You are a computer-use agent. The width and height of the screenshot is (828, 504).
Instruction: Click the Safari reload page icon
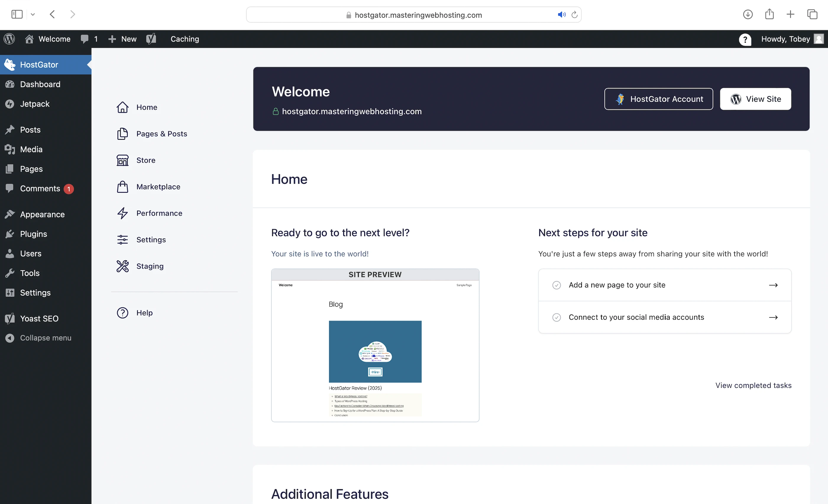pyautogui.click(x=574, y=15)
